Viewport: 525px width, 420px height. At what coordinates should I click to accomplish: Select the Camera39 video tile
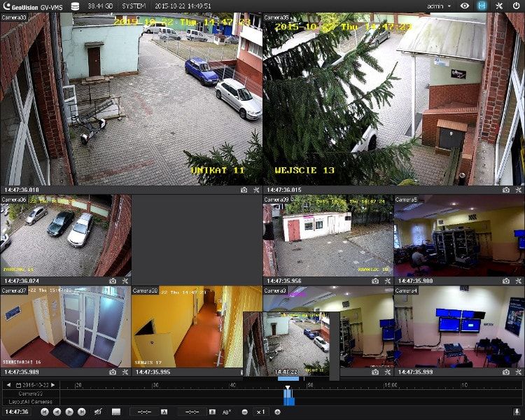coord(328,236)
